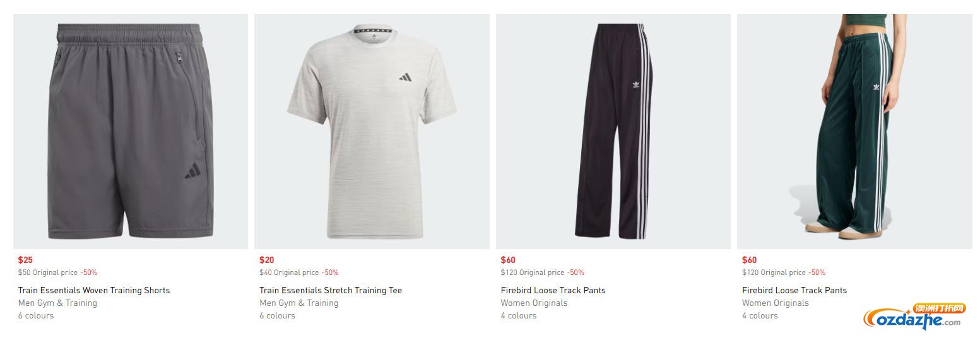View 4 colours for black Firebird pants

pos(519,315)
